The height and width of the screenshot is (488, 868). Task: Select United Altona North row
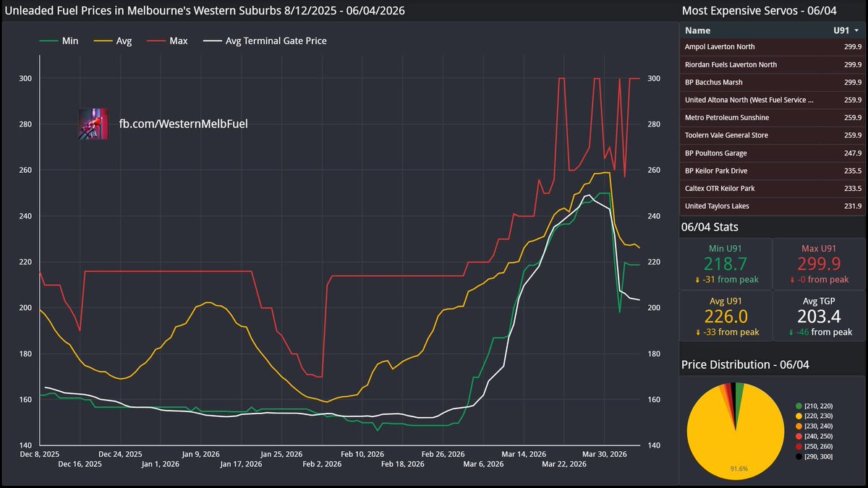coord(773,100)
